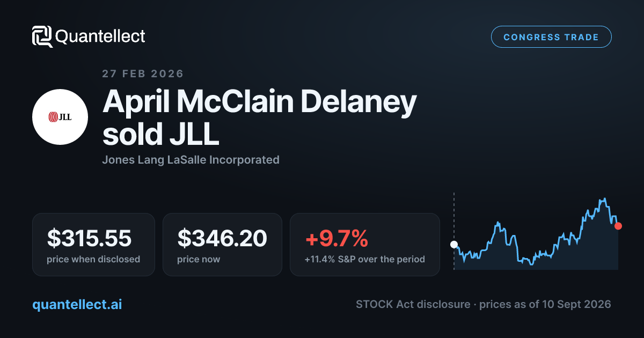Click the red end marker on chart
The height and width of the screenshot is (338, 644).
[x=618, y=226]
